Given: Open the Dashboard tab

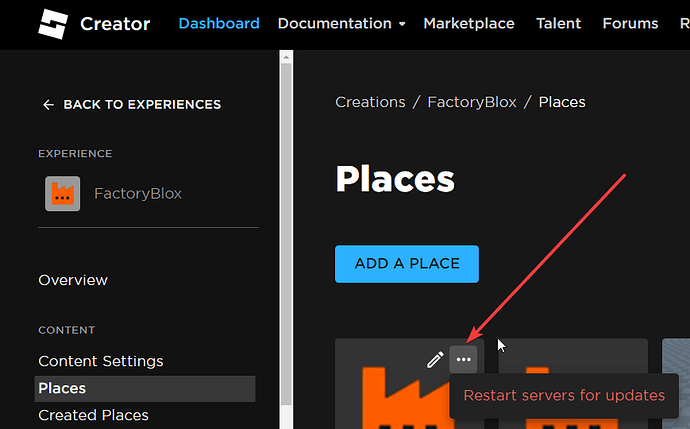Looking at the screenshot, I should click(219, 23).
